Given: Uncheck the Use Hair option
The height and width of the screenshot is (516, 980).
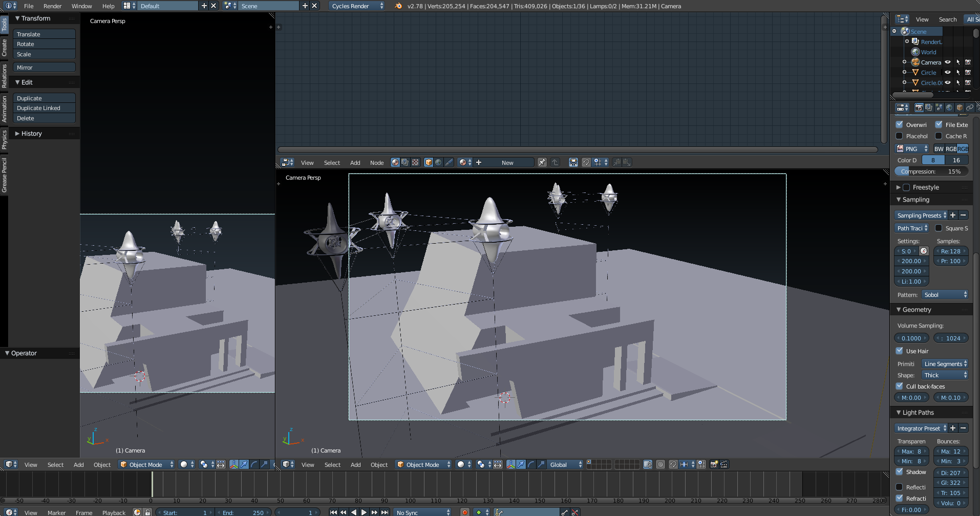Looking at the screenshot, I should tap(900, 351).
